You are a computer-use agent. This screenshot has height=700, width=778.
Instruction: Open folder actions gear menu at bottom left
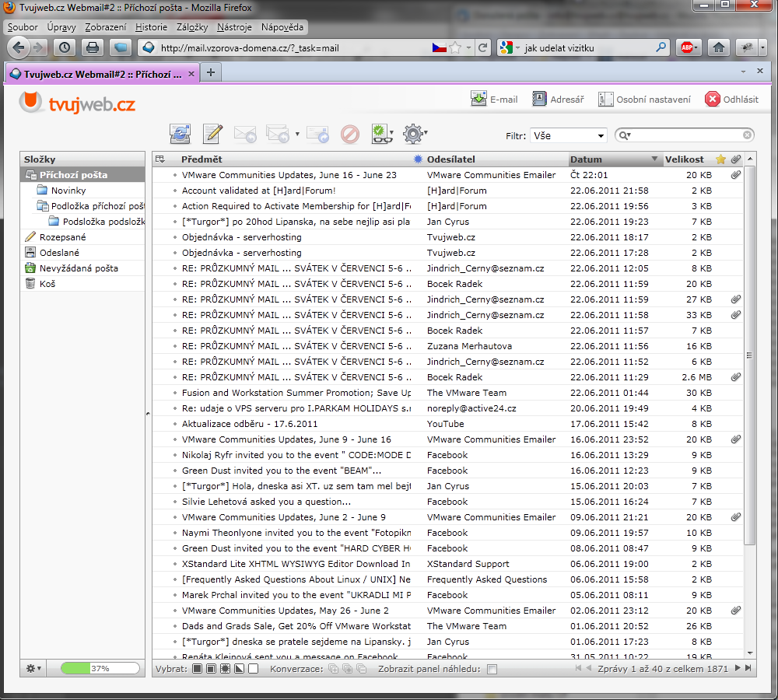click(x=33, y=668)
